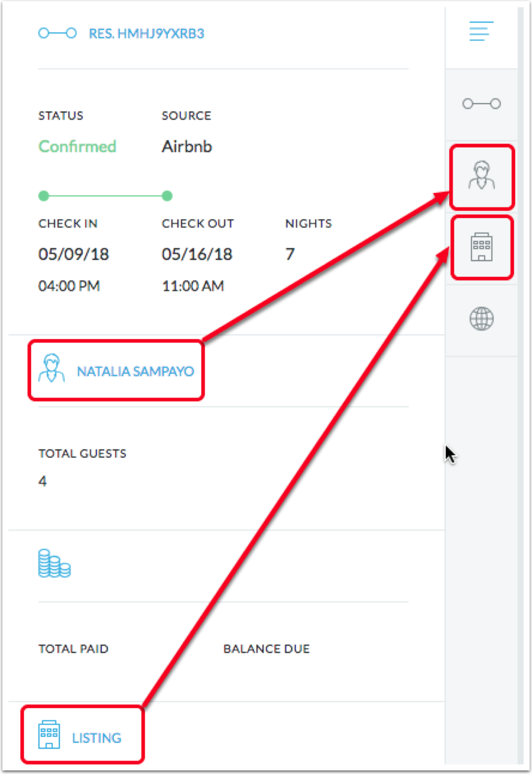This screenshot has height=774, width=532.
Task: Open the listing building icon in sidebar
Action: click(481, 247)
